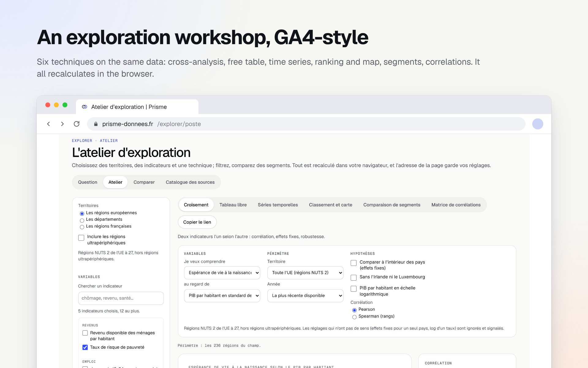Select the Croisement technique tab
The image size is (588, 368).
196,205
